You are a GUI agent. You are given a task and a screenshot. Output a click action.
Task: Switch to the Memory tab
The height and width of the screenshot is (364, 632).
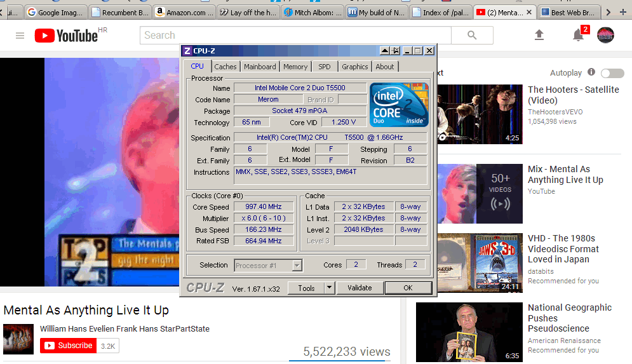click(295, 67)
